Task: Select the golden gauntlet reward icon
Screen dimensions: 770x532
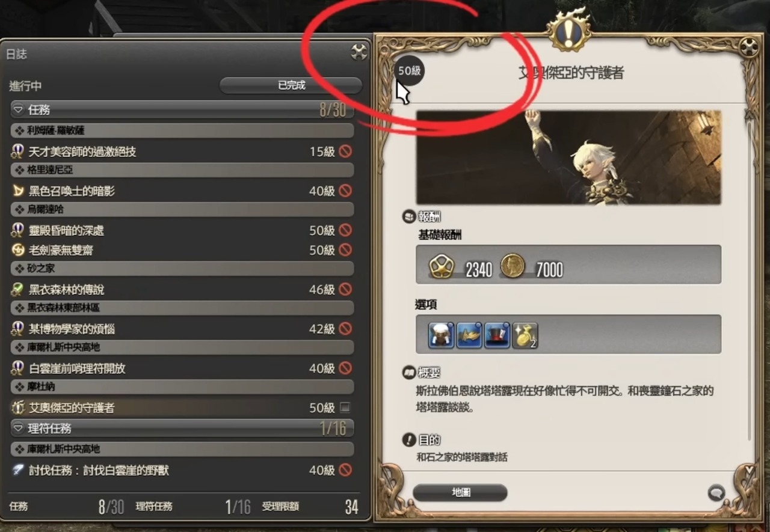Action: 469,335
